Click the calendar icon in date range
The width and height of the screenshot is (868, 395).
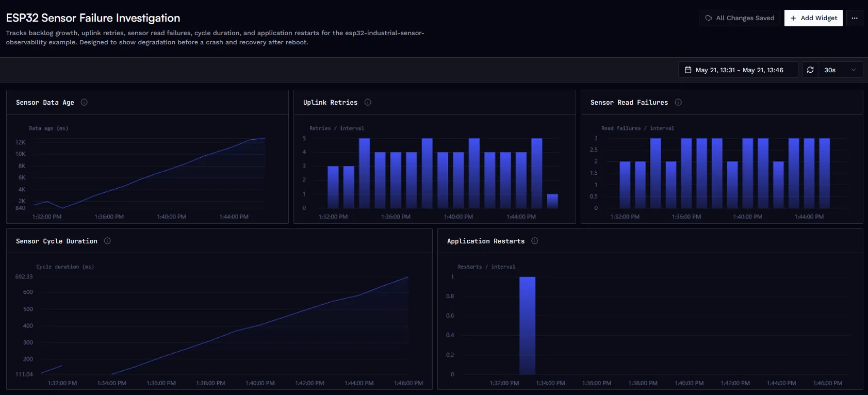688,70
